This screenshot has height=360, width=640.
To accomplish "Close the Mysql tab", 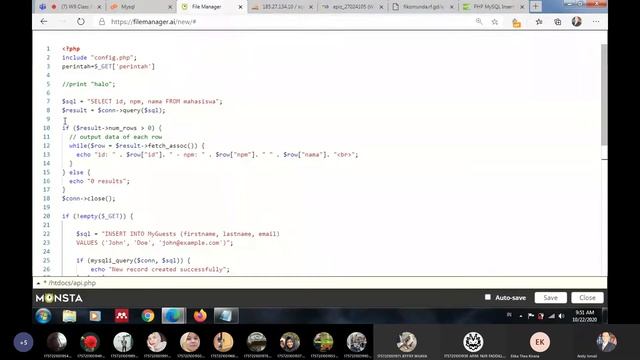I will [170, 7].
